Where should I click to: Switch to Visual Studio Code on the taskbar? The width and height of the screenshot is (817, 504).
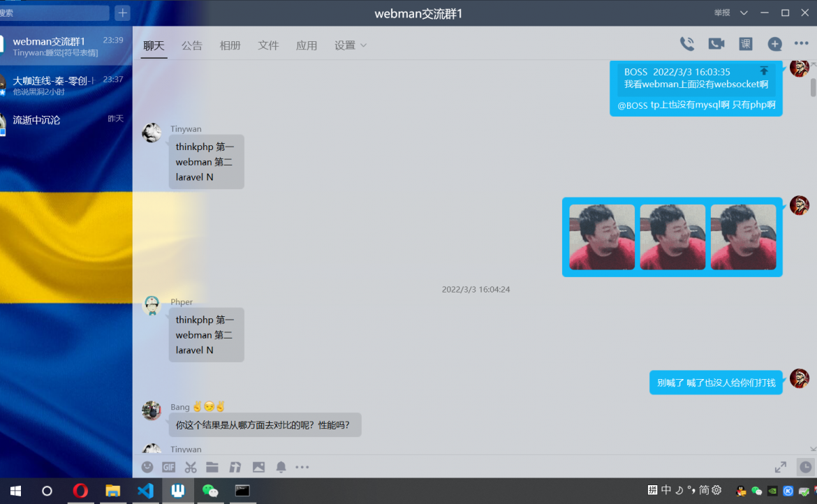(x=145, y=491)
